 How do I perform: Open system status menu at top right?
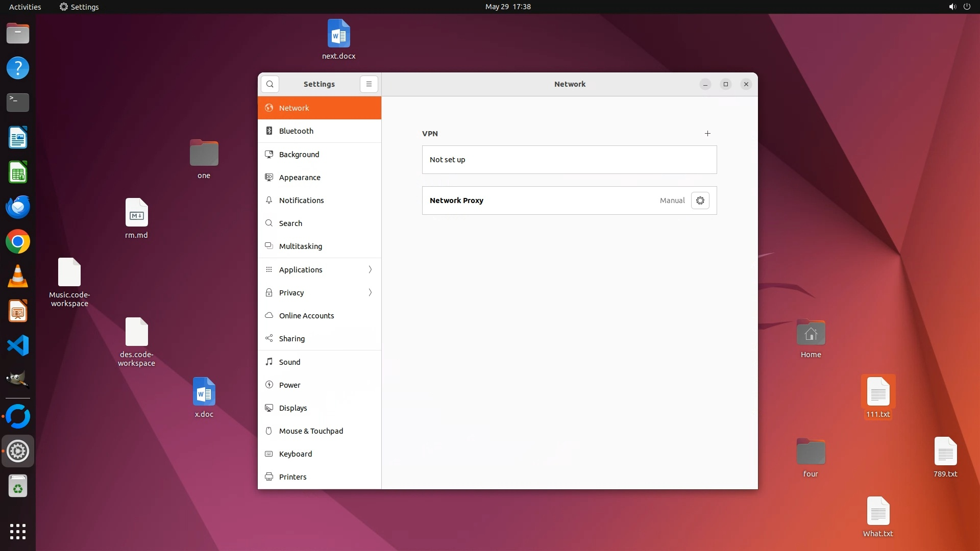[959, 7]
